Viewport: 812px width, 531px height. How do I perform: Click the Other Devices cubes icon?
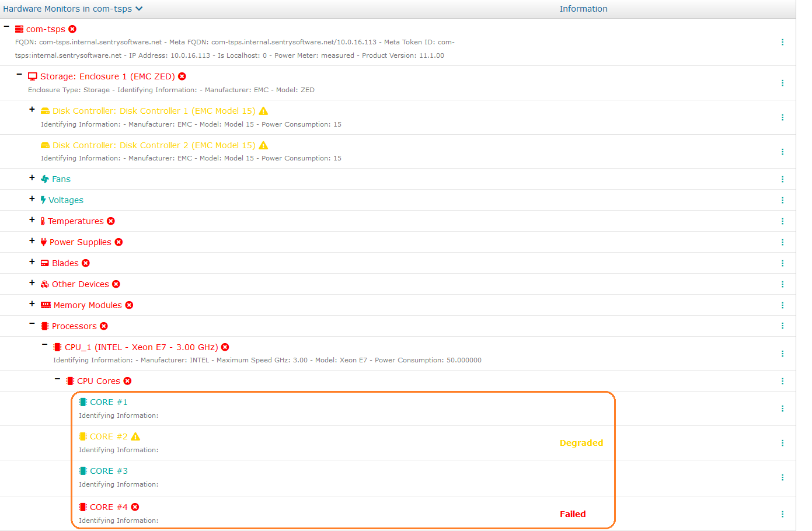click(45, 284)
